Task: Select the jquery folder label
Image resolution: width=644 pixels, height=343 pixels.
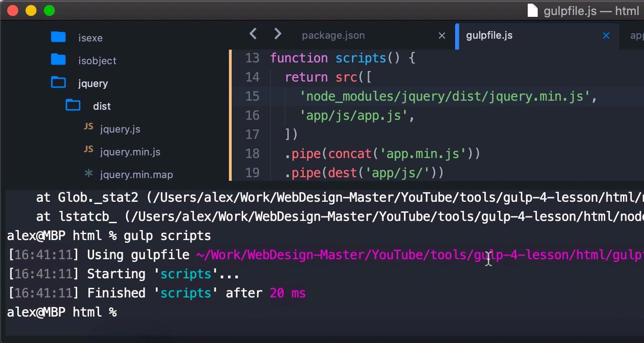Action: click(x=93, y=83)
